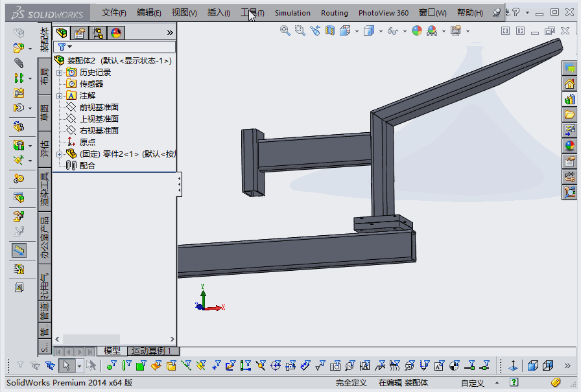This screenshot has width=581, height=392.
Task: Click the Apply Scene icon
Action: tap(432, 30)
